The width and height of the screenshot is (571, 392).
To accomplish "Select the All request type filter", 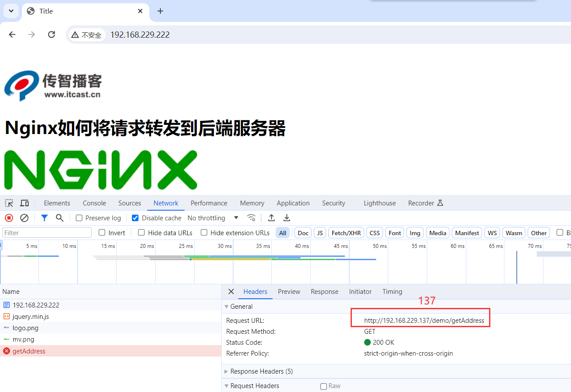I will click(x=283, y=233).
